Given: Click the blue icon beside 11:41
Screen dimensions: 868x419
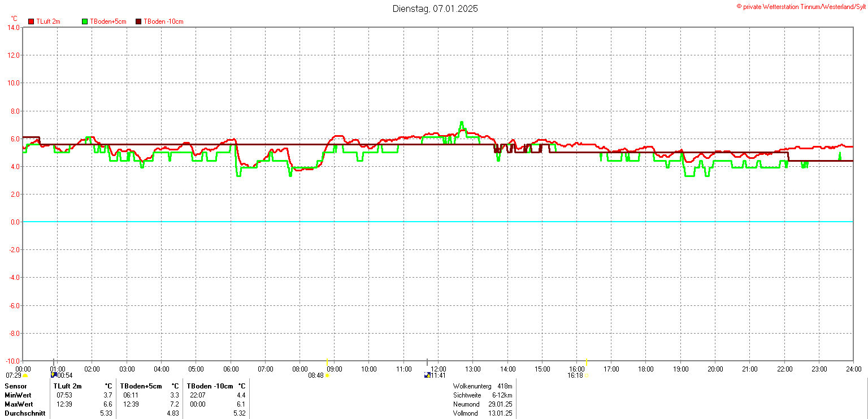Looking at the screenshot, I should pyautogui.click(x=427, y=375).
